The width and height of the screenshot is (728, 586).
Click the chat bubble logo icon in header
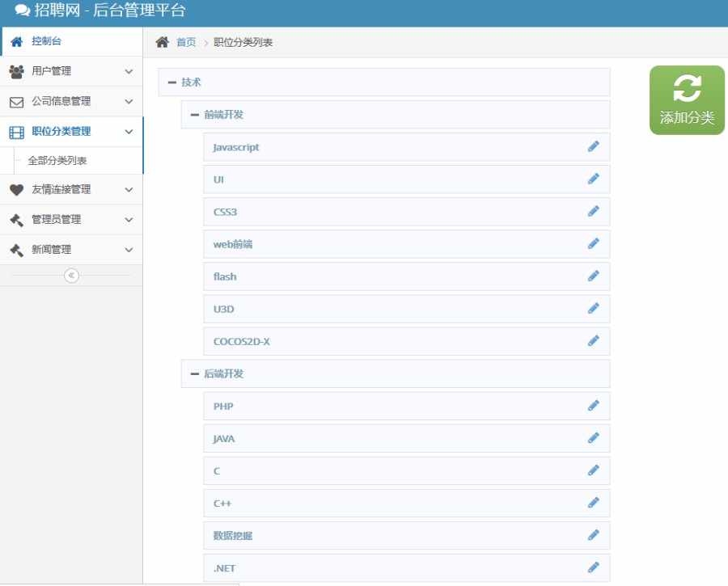(x=23, y=11)
